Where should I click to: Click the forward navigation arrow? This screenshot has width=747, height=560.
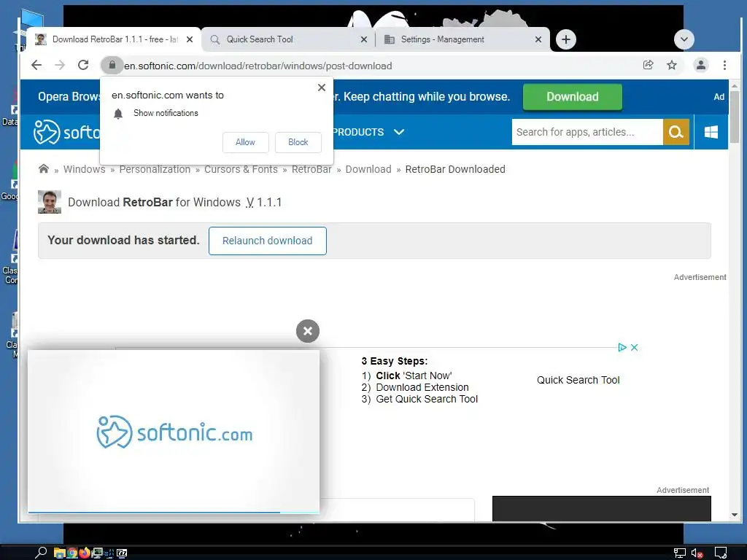coord(60,65)
